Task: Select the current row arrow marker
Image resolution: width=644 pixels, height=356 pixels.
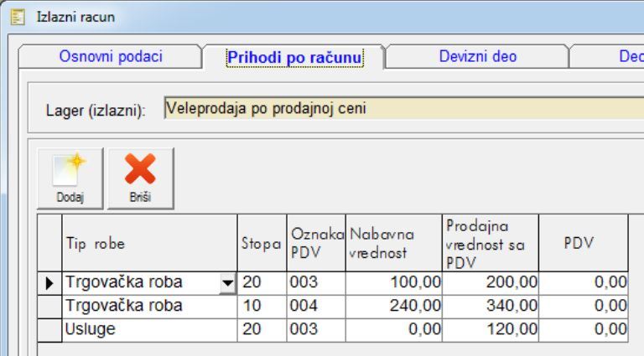Action: point(49,283)
